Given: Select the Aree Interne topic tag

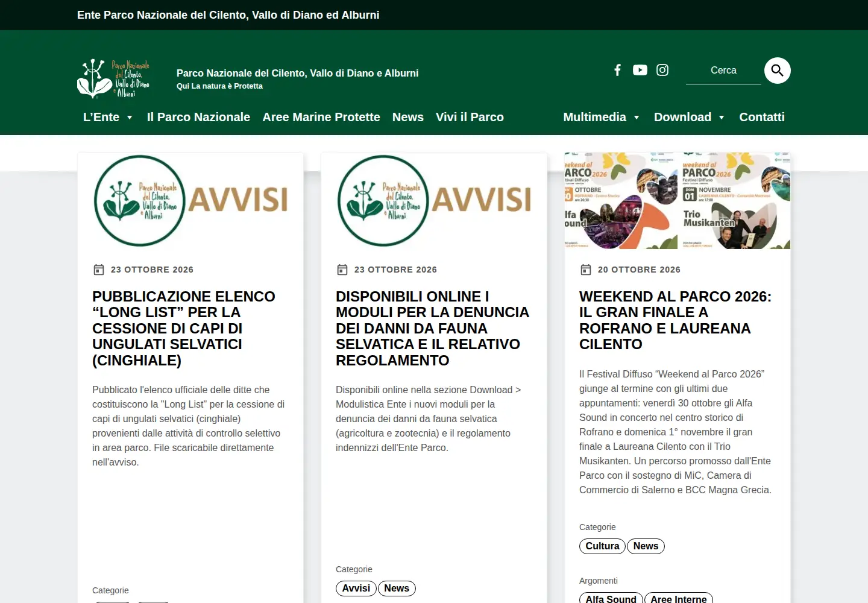Looking at the screenshot, I should 679,598.
